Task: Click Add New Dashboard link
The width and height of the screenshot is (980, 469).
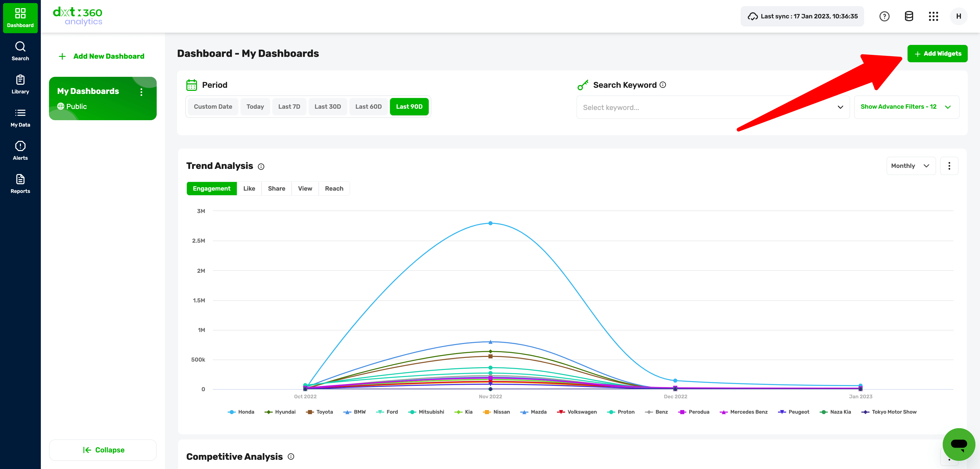Action: 102,56
